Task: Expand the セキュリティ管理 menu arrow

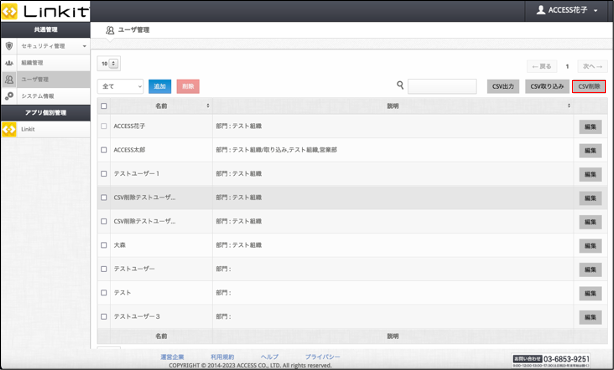Action: coord(85,46)
